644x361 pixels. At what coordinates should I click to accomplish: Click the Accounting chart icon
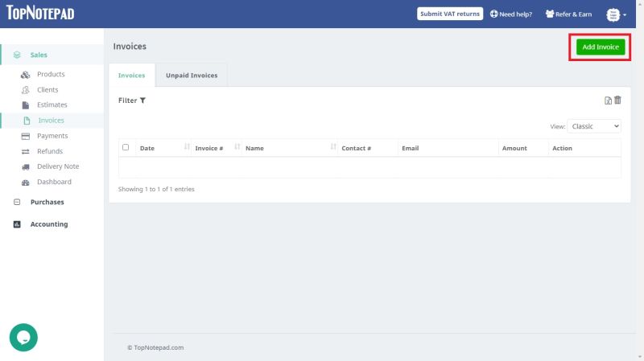[17, 224]
